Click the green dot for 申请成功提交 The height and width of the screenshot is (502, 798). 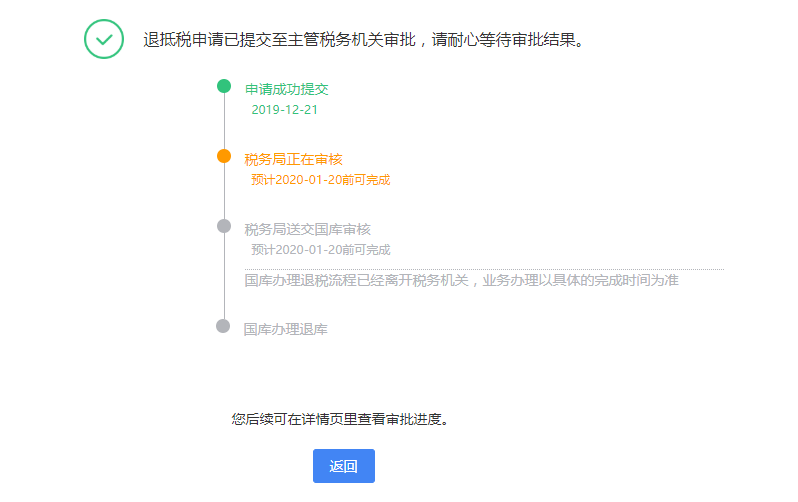[224, 86]
